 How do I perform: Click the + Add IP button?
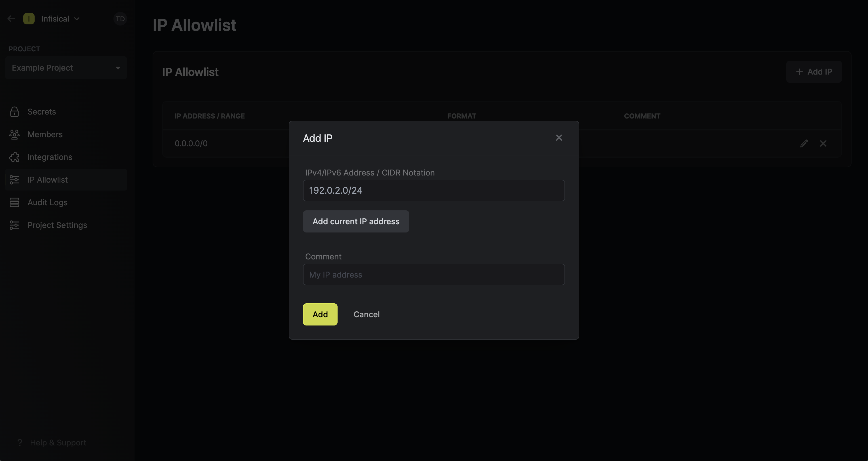(814, 72)
